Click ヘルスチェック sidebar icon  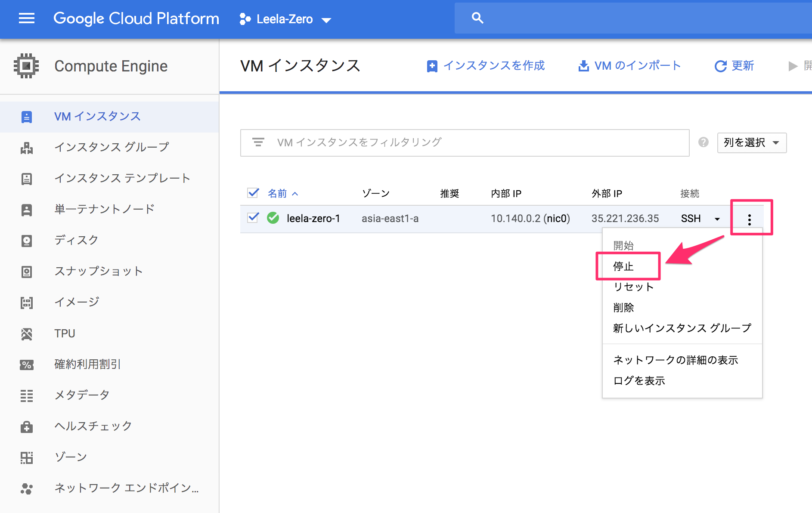(x=27, y=427)
